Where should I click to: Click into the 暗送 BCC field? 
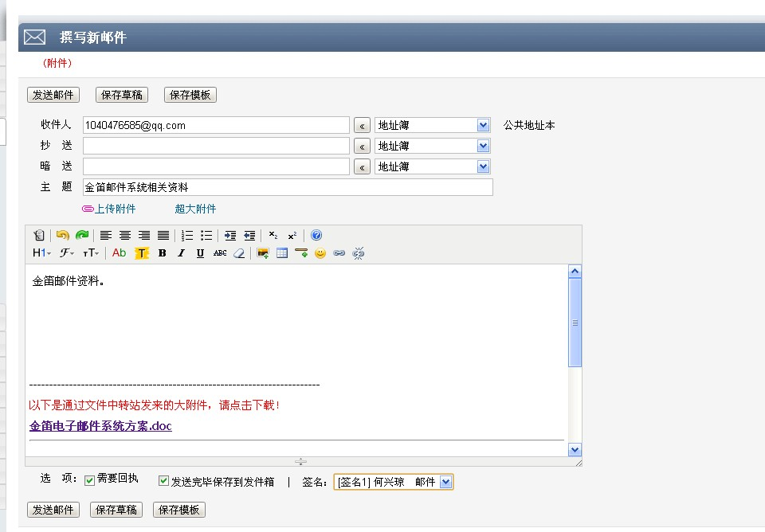coord(216,166)
